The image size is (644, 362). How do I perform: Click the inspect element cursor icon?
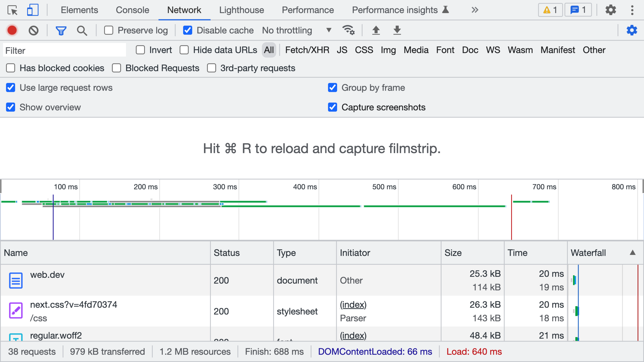tap(12, 10)
